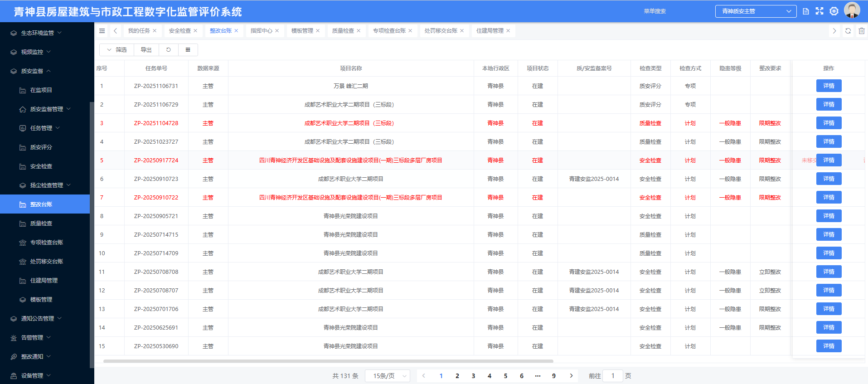The width and height of the screenshot is (868, 384).
Task: Click the user avatar picture
Action: pos(852,10)
